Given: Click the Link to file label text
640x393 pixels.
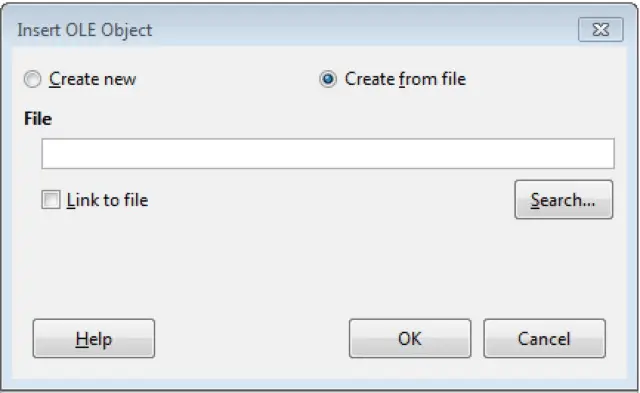Looking at the screenshot, I should point(107,200).
